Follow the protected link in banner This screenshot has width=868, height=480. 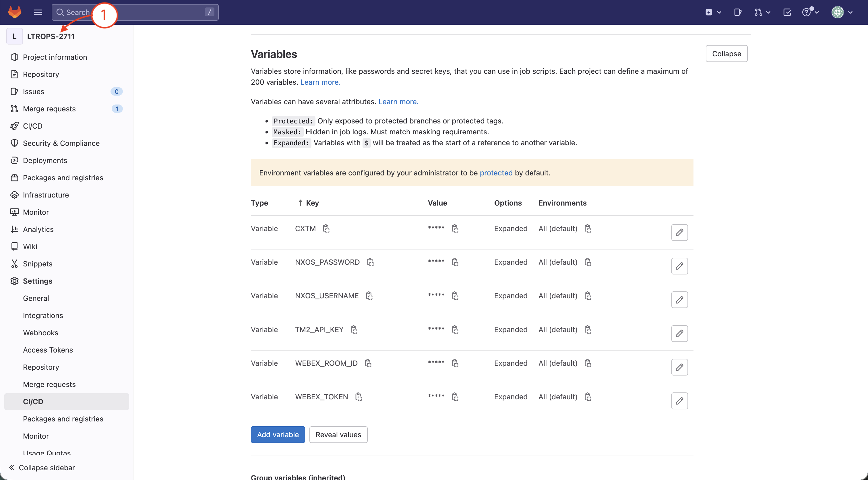click(x=496, y=173)
